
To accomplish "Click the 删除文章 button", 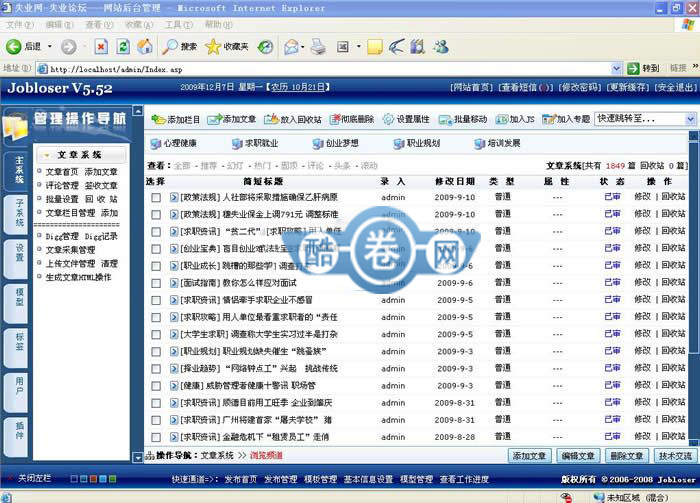I will [x=626, y=456].
